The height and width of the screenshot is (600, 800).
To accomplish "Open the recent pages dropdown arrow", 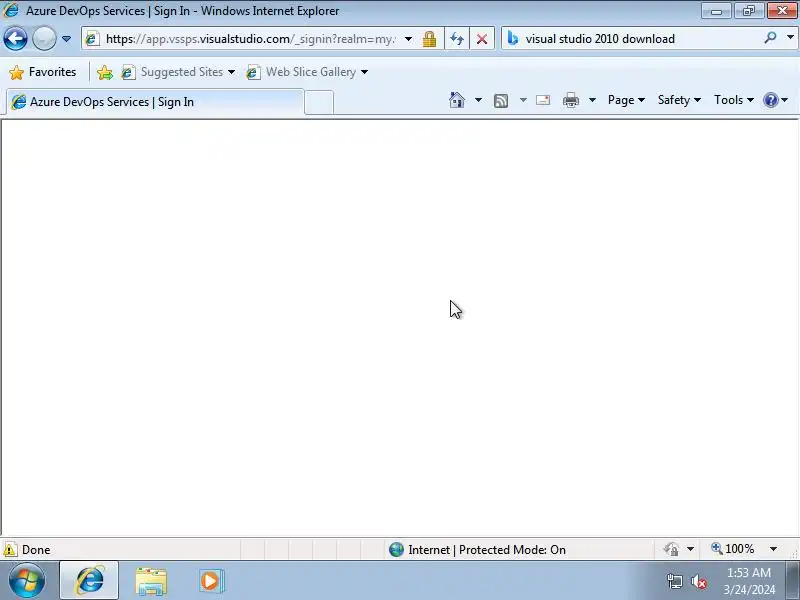I will click(66, 39).
